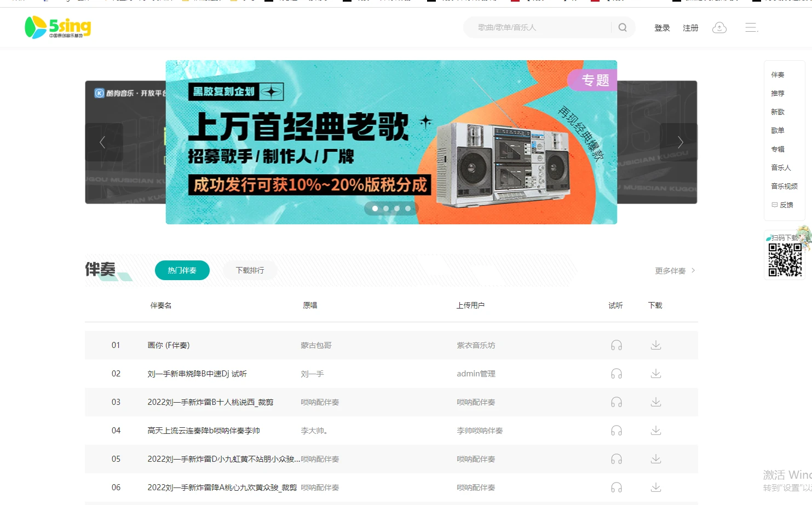Click the 注册 register link
This screenshot has width=812, height=505.
690,28
